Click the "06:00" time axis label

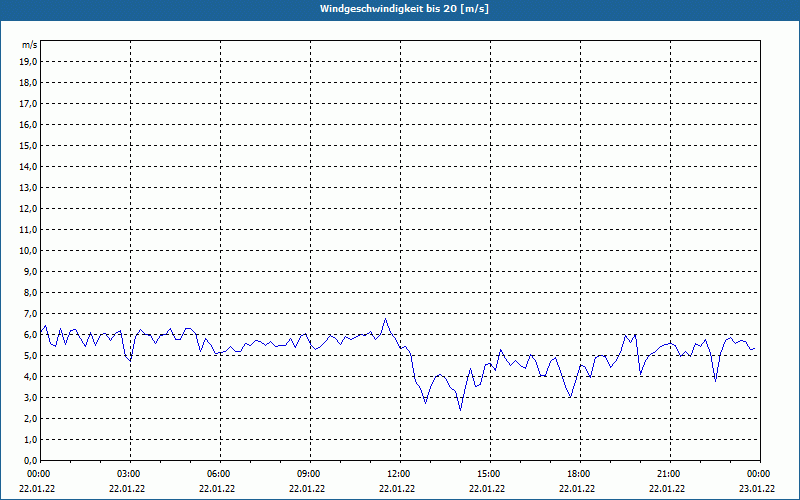pos(218,474)
